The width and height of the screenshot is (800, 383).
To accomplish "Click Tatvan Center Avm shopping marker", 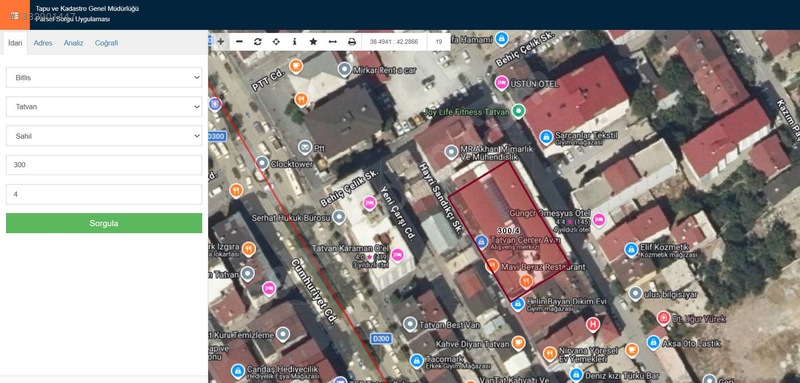I will click(x=481, y=242).
